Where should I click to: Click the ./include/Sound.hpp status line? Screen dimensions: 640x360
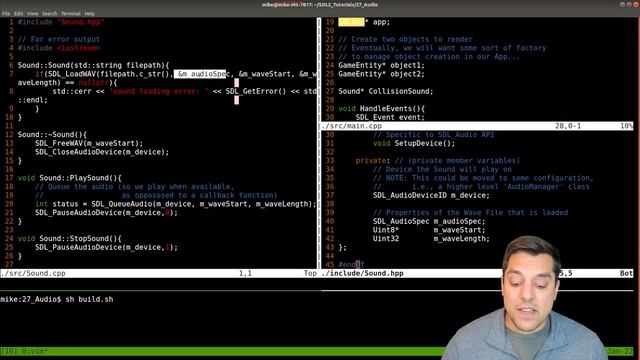477,273
